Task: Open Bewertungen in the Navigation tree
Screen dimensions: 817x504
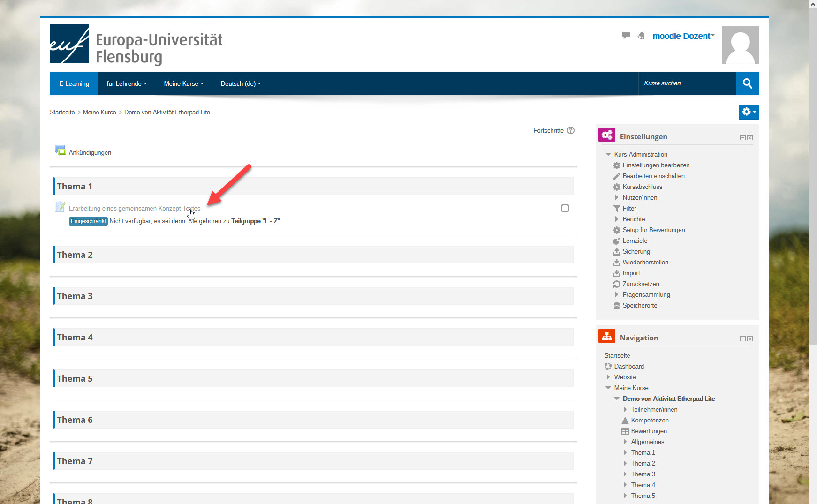Action: 649,431
